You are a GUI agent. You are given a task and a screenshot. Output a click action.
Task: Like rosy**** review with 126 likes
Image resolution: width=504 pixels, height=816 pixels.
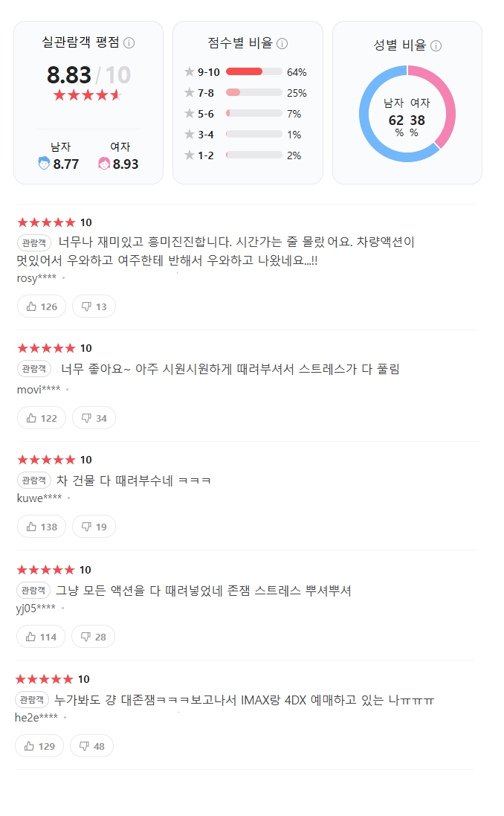[x=42, y=306]
